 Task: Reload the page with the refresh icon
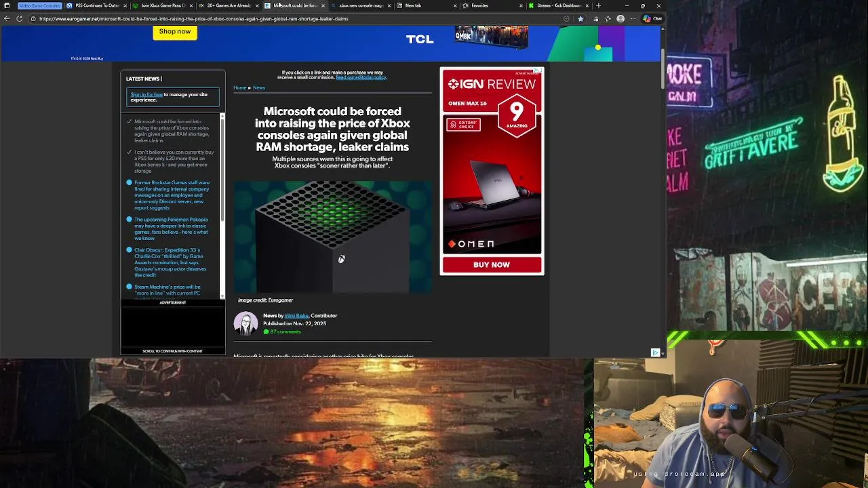coord(19,19)
